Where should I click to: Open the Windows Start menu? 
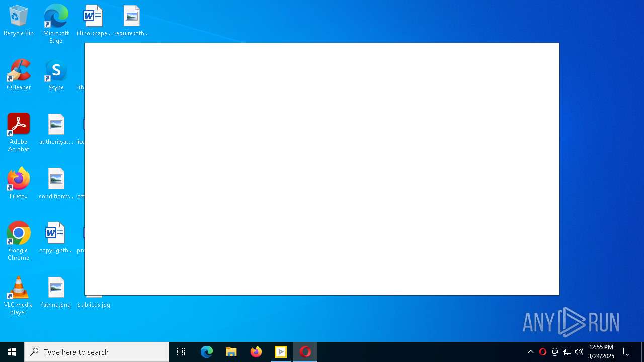(12, 352)
